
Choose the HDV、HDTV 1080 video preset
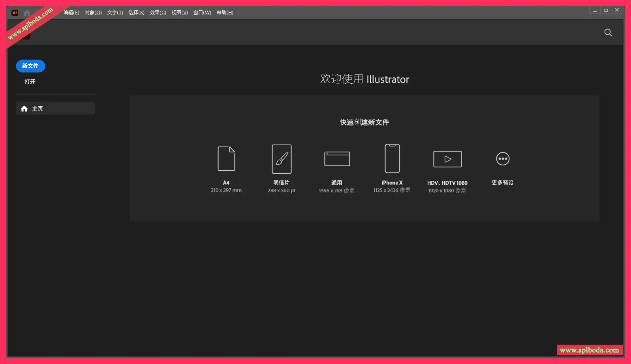[x=447, y=159]
